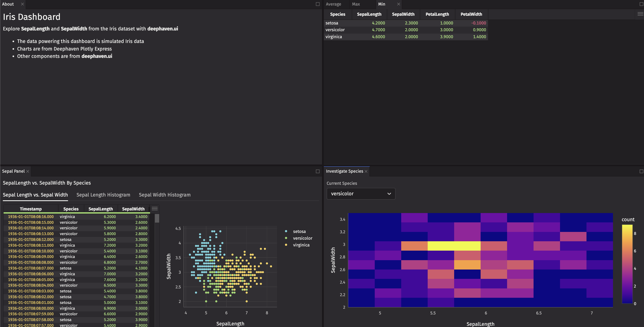Open the Sepal Width Histogram tab
Image resolution: width=644 pixels, height=327 pixels.
(x=165, y=195)
